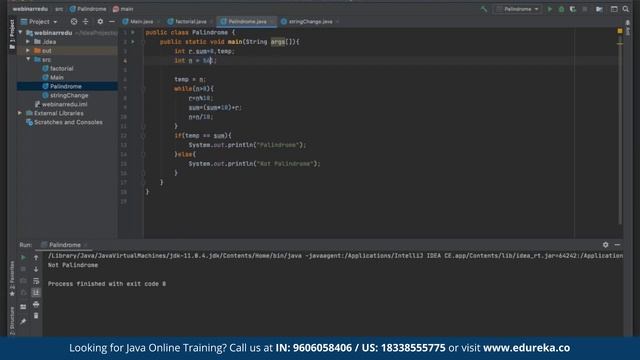Screen dimensions: 640x360
Task: Toggle scroll to end in Run console
Action: pyautogui.click(x=36, y=293)
